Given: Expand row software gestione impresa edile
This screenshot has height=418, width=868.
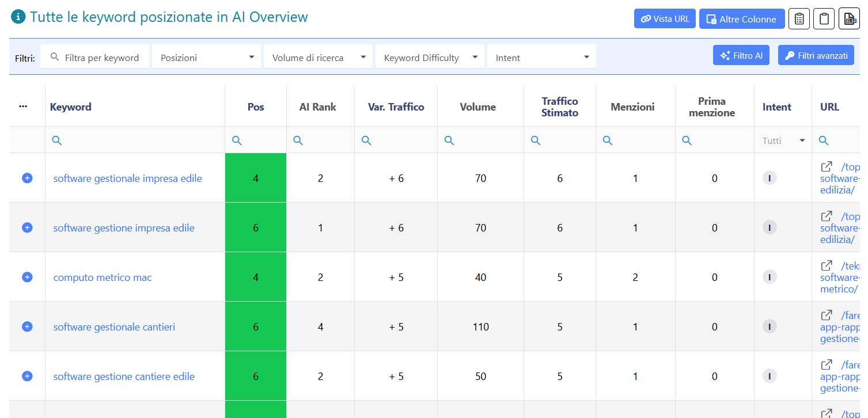Looking at the screenshot, I should click(27, 227).
